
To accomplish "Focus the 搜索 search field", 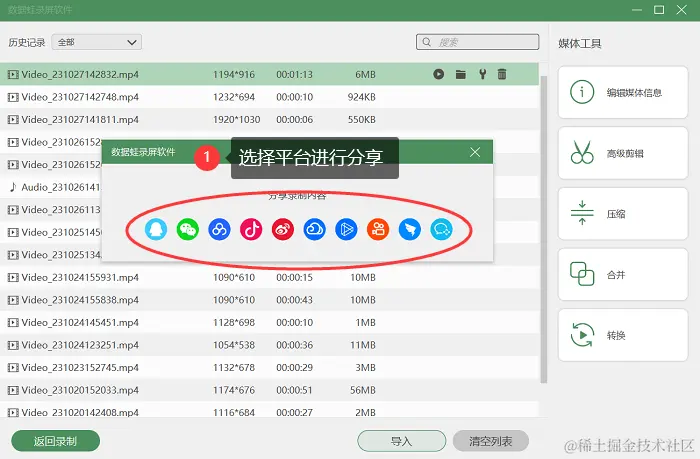I will pyautogui.click(x=477, y=42).
